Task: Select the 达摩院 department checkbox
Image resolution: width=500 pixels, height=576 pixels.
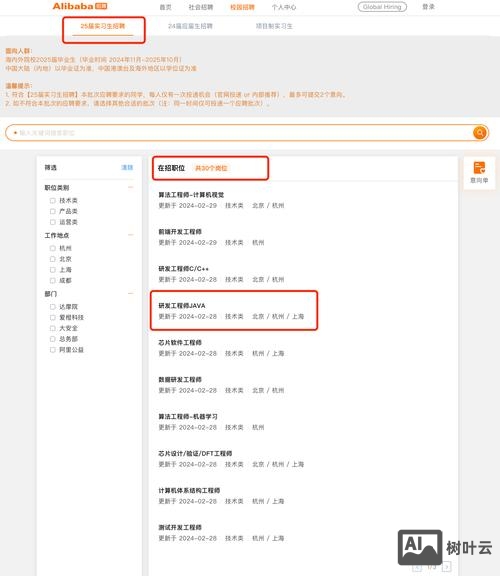Action: (53, 307)
